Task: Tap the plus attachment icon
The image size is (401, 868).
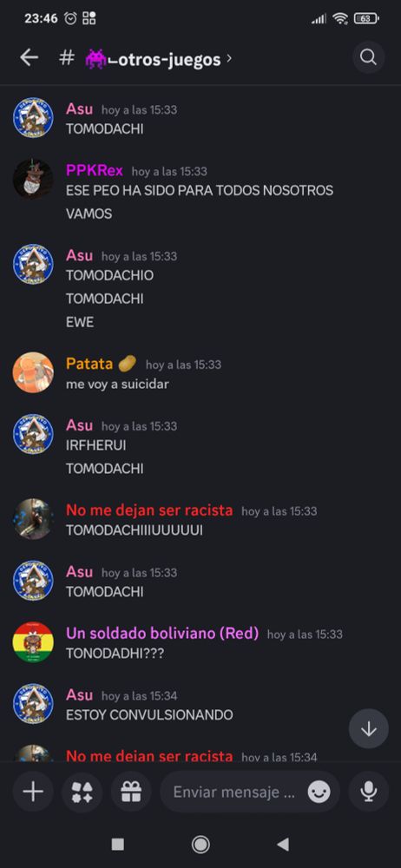Action: click(33, 792)
